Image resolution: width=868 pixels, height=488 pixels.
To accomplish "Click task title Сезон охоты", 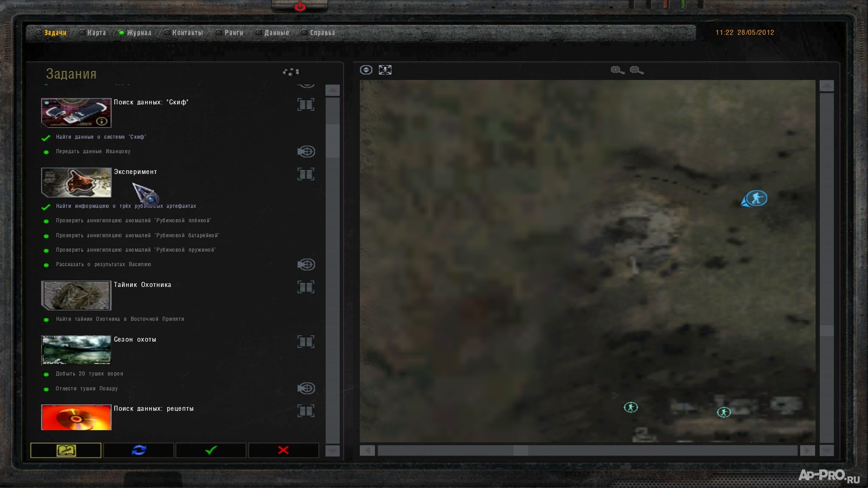I will [x=135, y=339].
